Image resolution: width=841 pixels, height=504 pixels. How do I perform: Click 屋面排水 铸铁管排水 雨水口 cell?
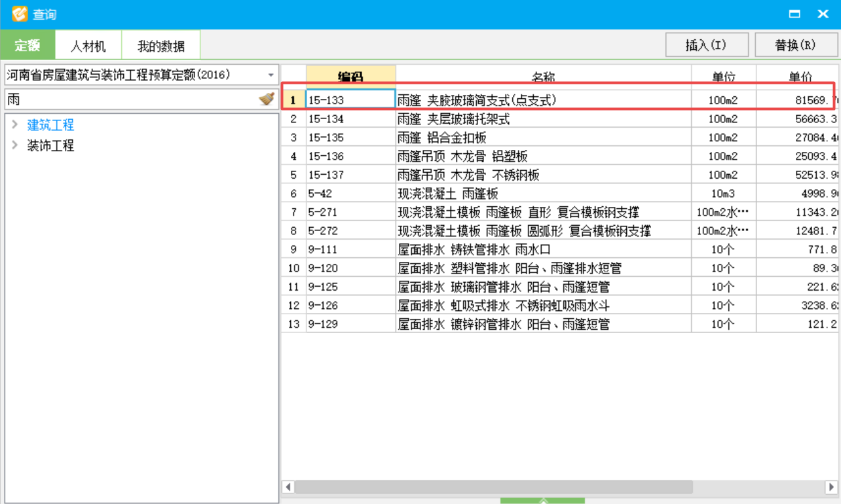pyautogui.click(x=544, y=249)
